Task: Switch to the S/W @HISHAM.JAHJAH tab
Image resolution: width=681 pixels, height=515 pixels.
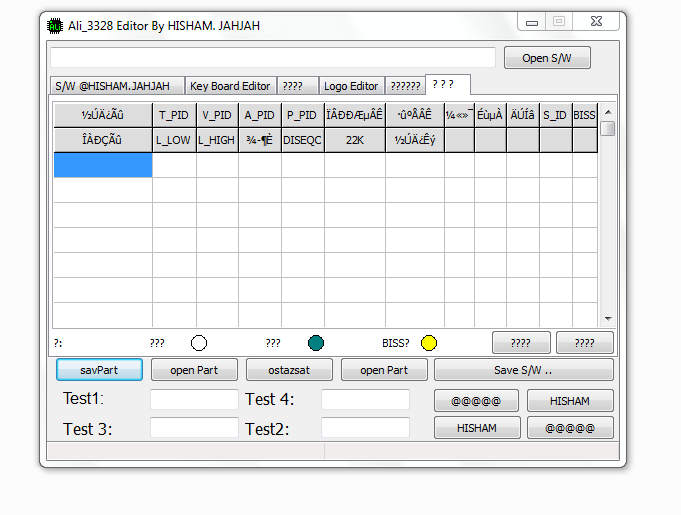Action: (117, 86)
